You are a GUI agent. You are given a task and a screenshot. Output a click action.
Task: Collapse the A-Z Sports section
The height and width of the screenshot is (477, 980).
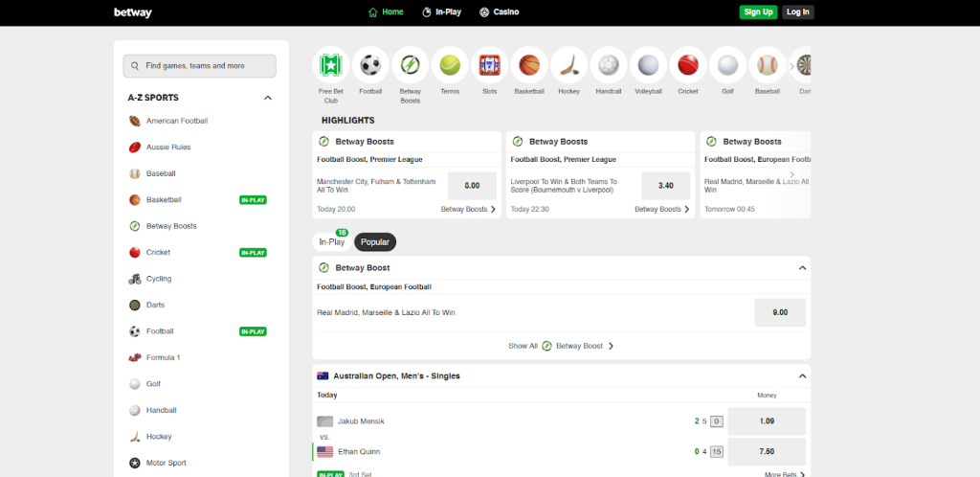pos(268,98)
